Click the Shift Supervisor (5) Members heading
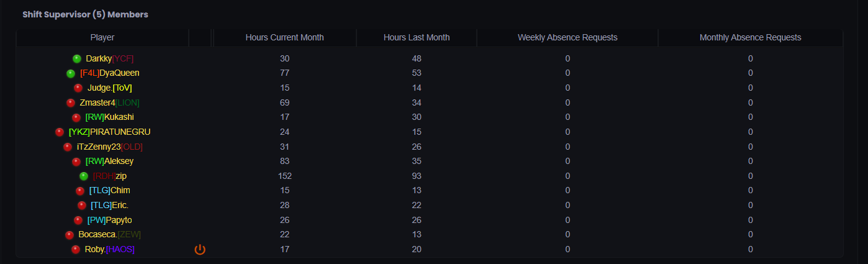The height and width of the screenshot is (264, 868). 85,14
